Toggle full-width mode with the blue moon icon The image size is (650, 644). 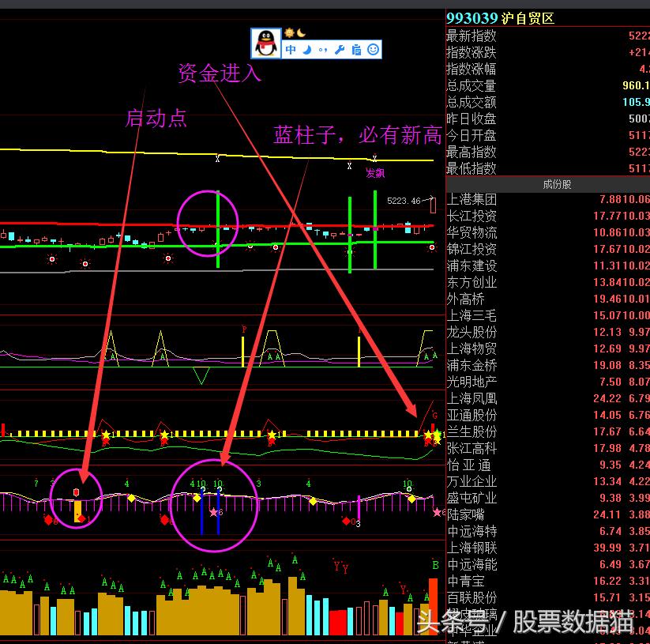pos(307,49)
